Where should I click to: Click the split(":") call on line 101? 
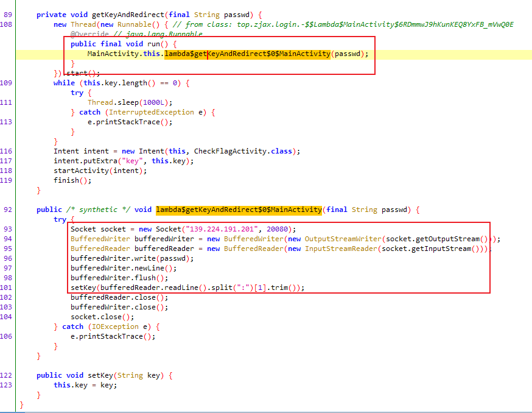233,288
